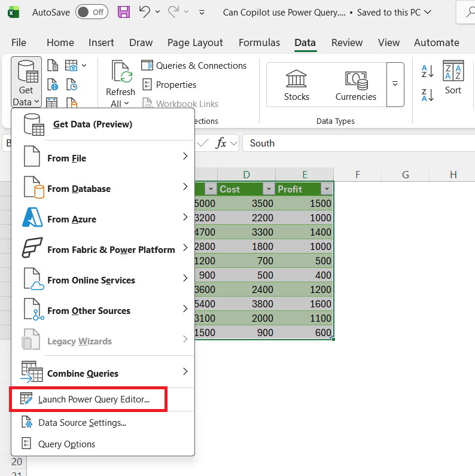
Task: Expand the From Database submenu
Action: coord(103,188)
